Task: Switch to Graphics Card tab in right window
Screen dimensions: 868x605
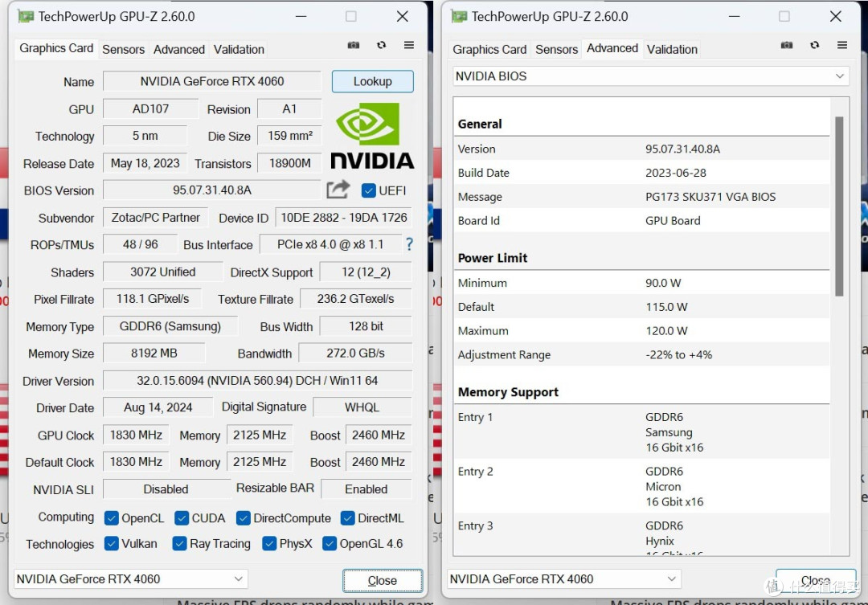Action: click(x=489, y=49)
